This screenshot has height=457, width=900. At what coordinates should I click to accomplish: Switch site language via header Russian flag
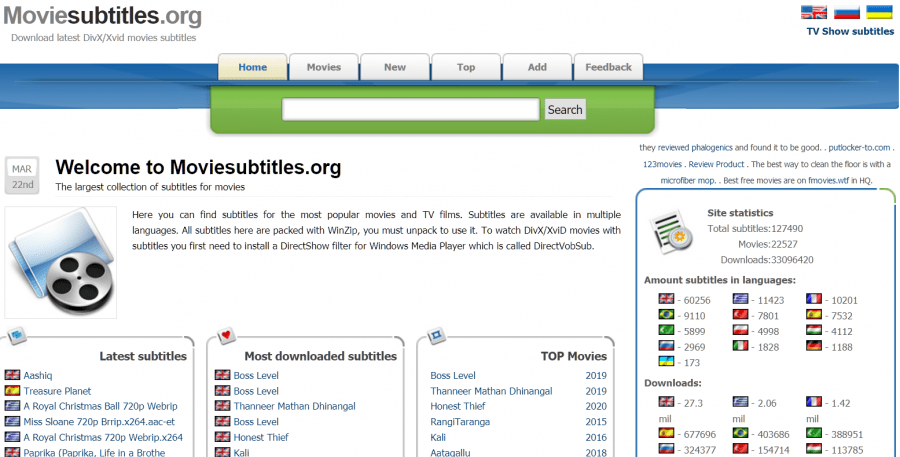pyautogui.click(x=847, y=12)
